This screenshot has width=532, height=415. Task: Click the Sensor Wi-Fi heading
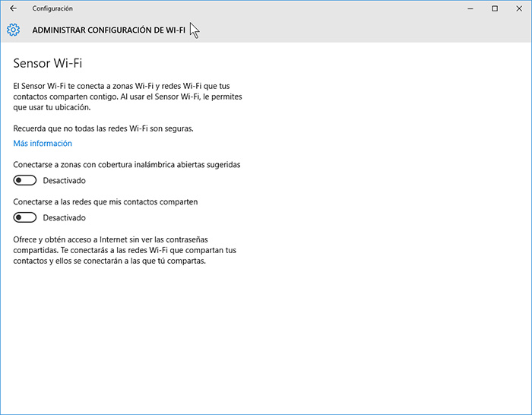[x=47, y=63]
